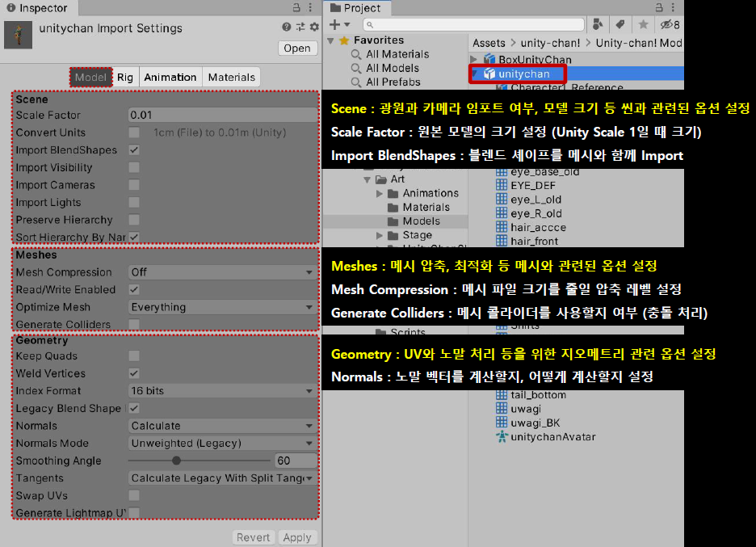The image size is (756, 547).
Task: Open the Index Format dropdown
Action: point(223,391)
